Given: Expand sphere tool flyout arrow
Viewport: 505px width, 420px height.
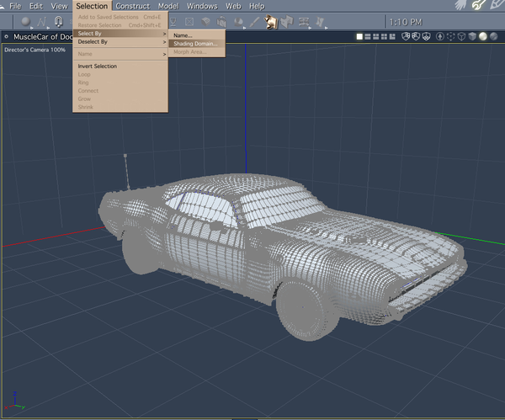Looking at the screenshot, I should (x=32, y=29).
